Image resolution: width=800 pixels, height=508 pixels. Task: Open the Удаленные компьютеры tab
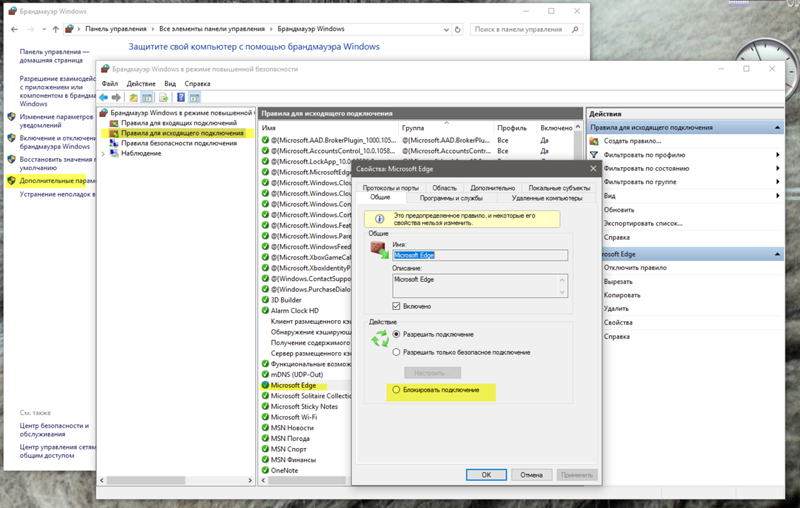tap(547, 198)
